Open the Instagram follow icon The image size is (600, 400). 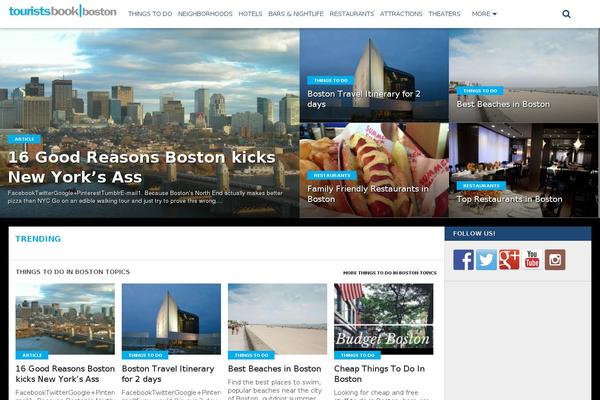[555, 259]
